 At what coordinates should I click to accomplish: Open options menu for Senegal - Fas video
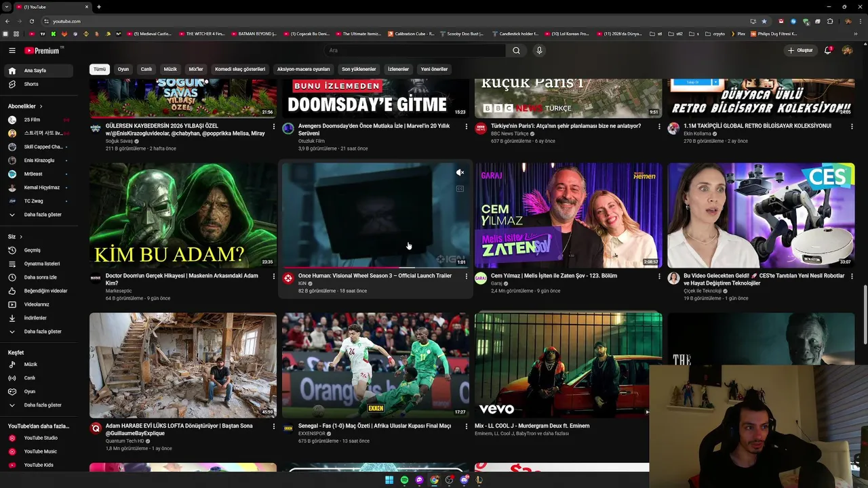click(466, 426)
